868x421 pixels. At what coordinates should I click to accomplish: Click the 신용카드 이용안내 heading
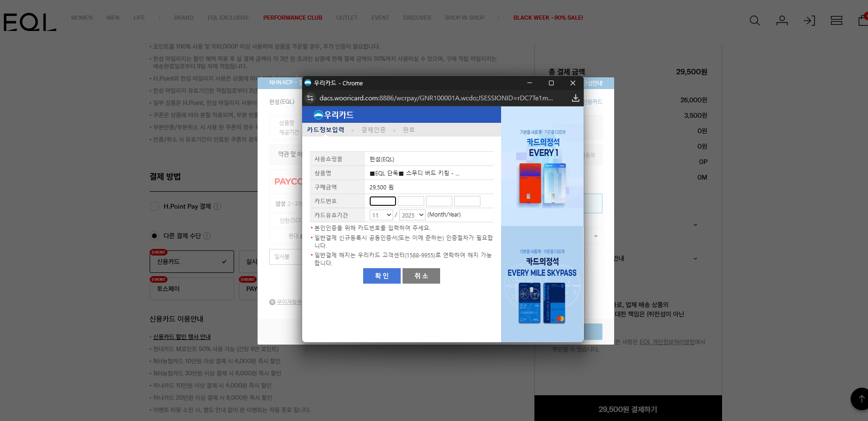[176, 319]
